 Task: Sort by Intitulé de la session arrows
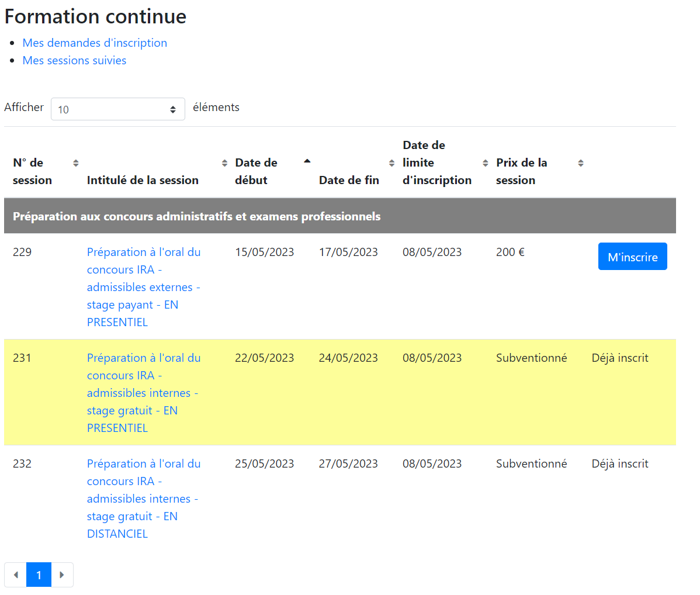(x=224, y=163)
